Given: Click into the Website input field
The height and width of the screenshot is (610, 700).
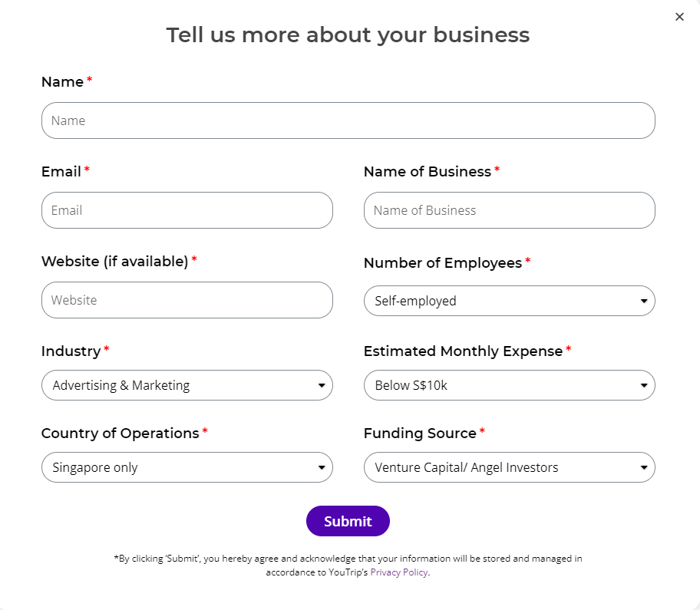Looking at the screenshot, I should (187, 300).
